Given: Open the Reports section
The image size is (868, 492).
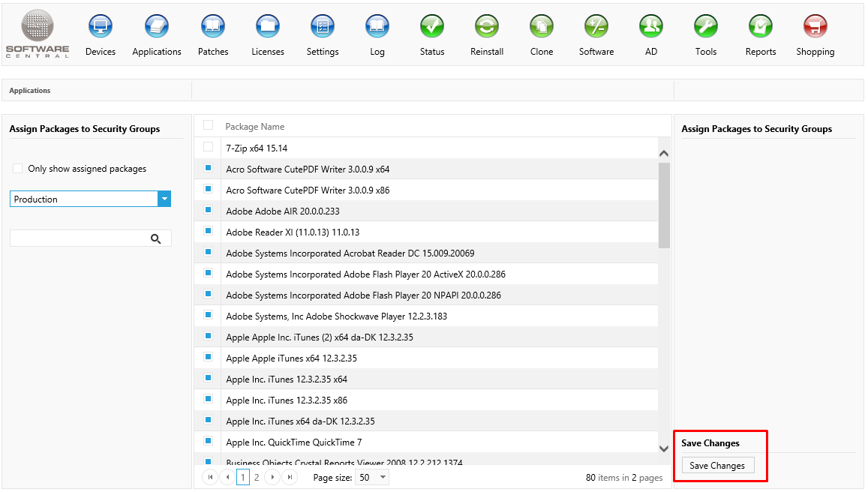Looking at the screenshot, I should [x=760, y=27].
